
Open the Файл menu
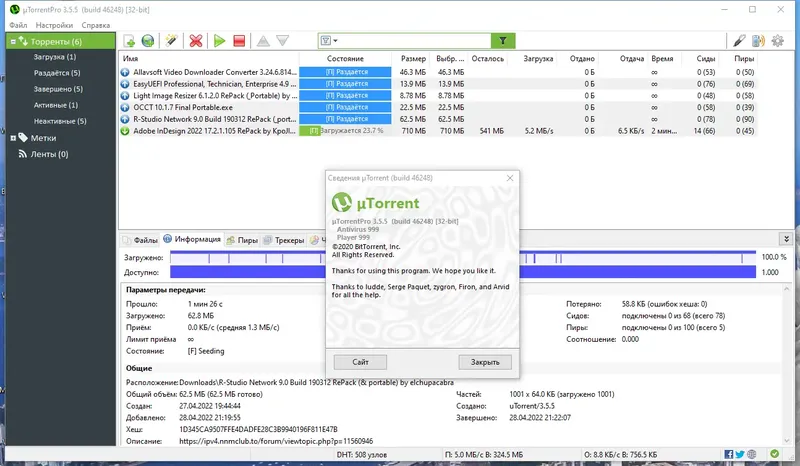(18, 25)
